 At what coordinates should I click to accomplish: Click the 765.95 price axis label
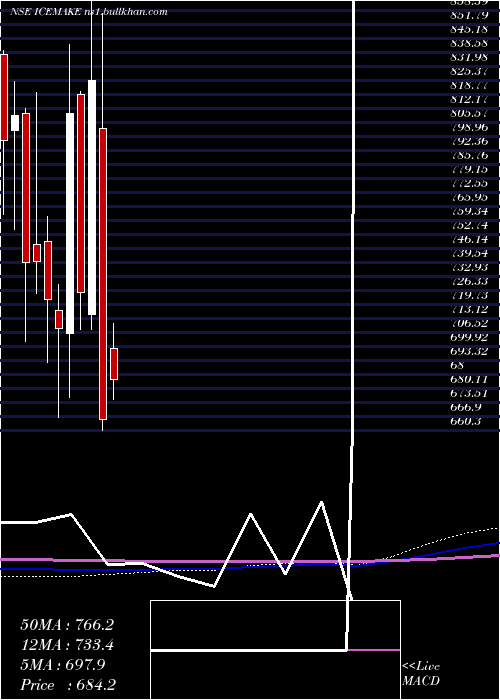[469, 197]
